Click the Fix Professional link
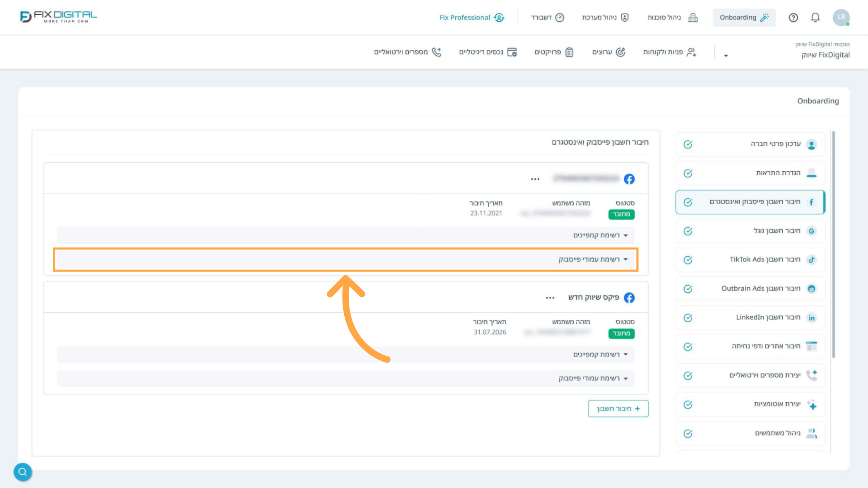 point(472,17)
